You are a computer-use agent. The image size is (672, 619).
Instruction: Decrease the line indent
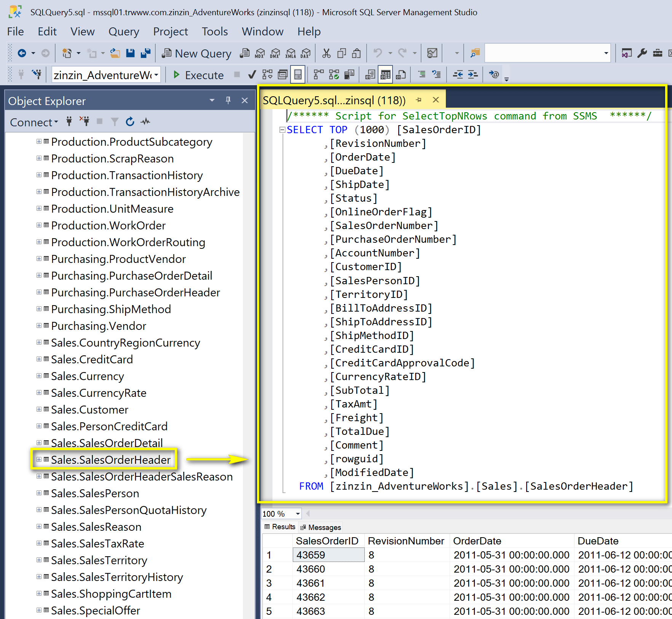(x=458, y=75)
